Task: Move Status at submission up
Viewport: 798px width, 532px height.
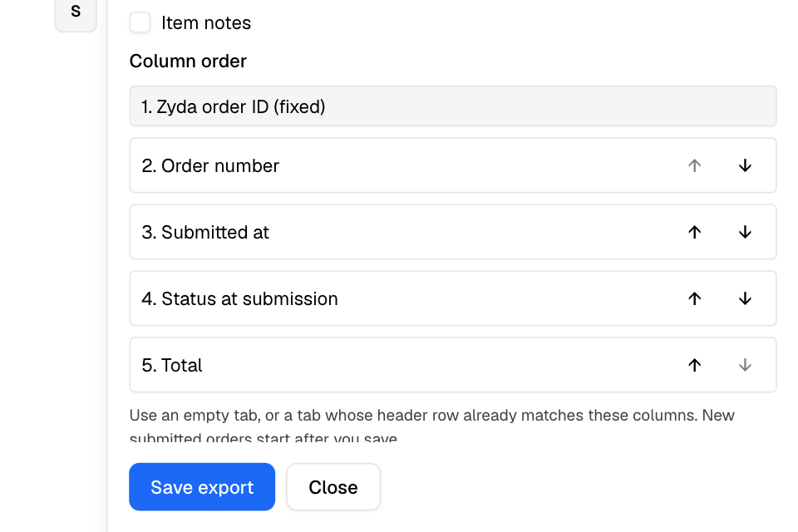Action: point(695,298)
